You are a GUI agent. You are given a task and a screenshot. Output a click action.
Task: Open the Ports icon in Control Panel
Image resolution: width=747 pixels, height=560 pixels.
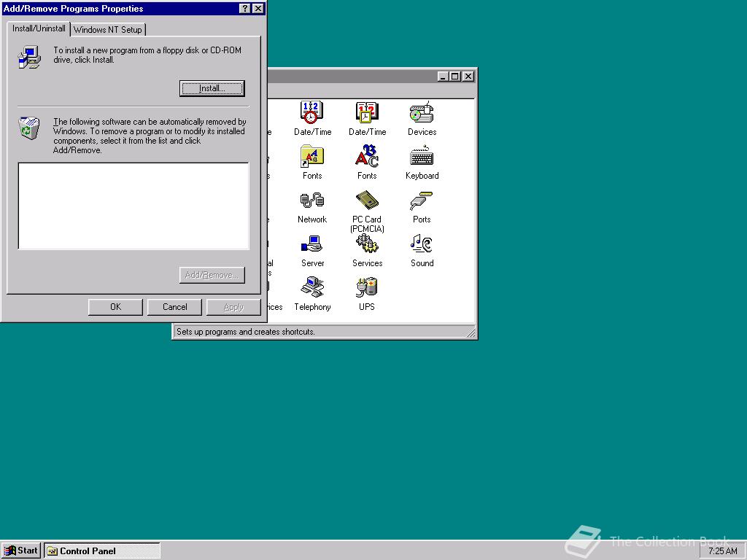(422, 200)
